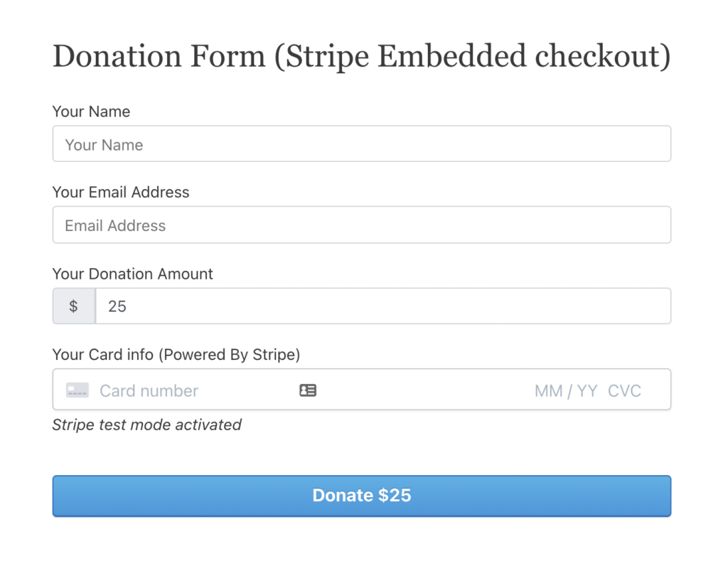Click the Your Name label

coord(91,112)
